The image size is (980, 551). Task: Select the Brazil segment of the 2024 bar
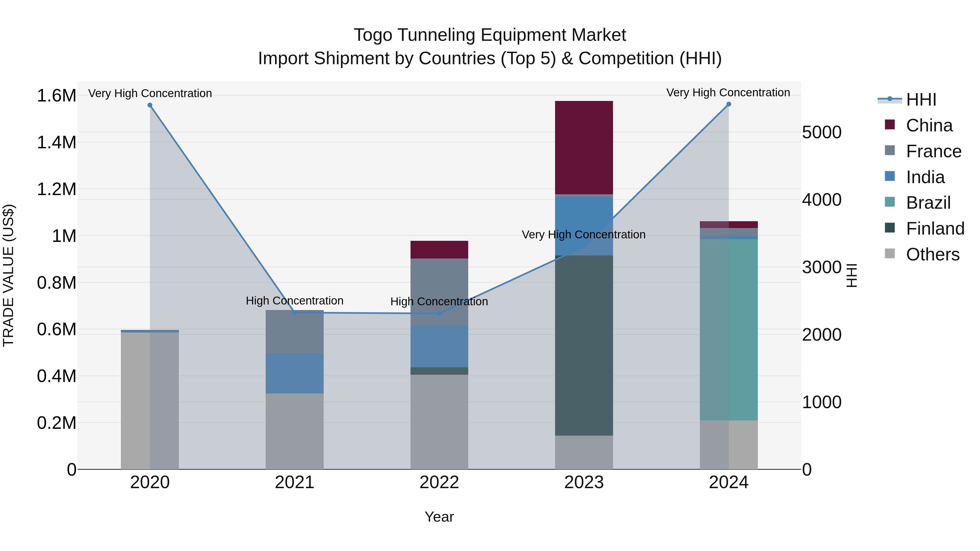point(729,330)
